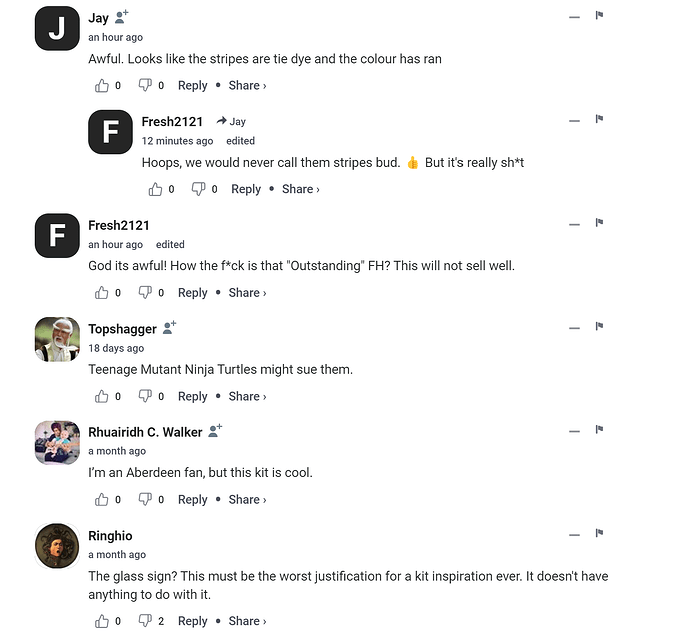Go to parent commenter Jay via arrow link

pyautogui.click(x=231, y=121)
